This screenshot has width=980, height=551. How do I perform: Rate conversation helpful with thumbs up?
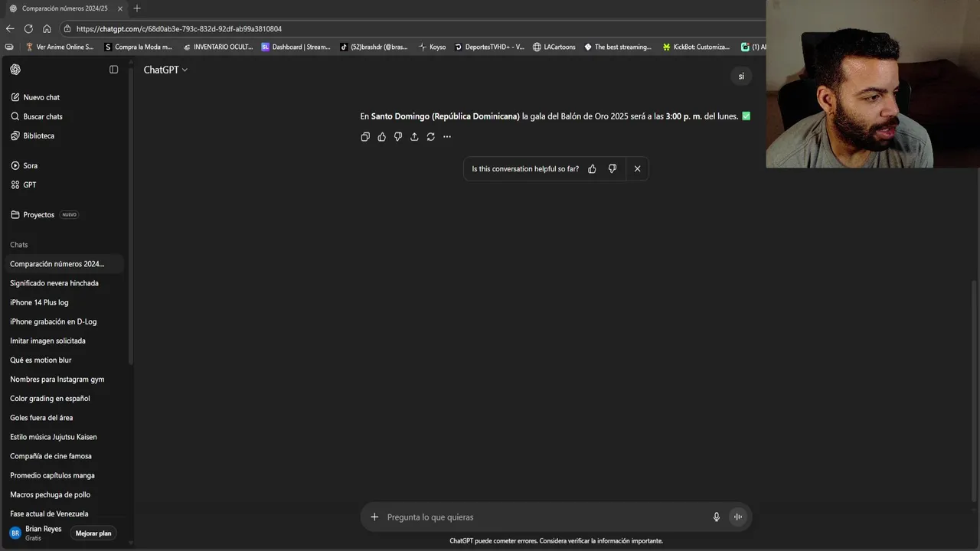[x=592, y=169]
